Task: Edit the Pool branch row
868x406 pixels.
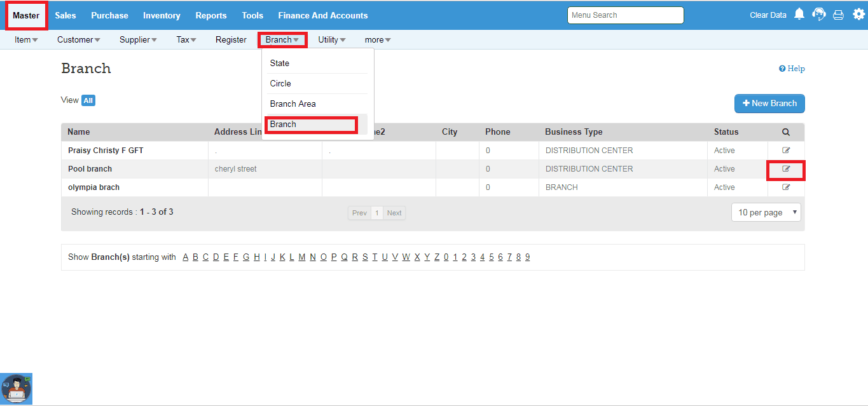Action: (786, 169)
